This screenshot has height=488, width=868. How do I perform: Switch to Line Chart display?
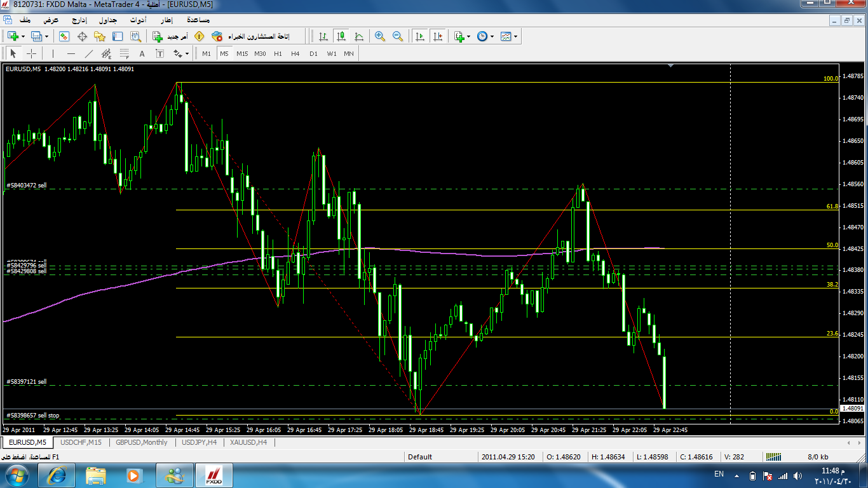(x=359, y=37)
